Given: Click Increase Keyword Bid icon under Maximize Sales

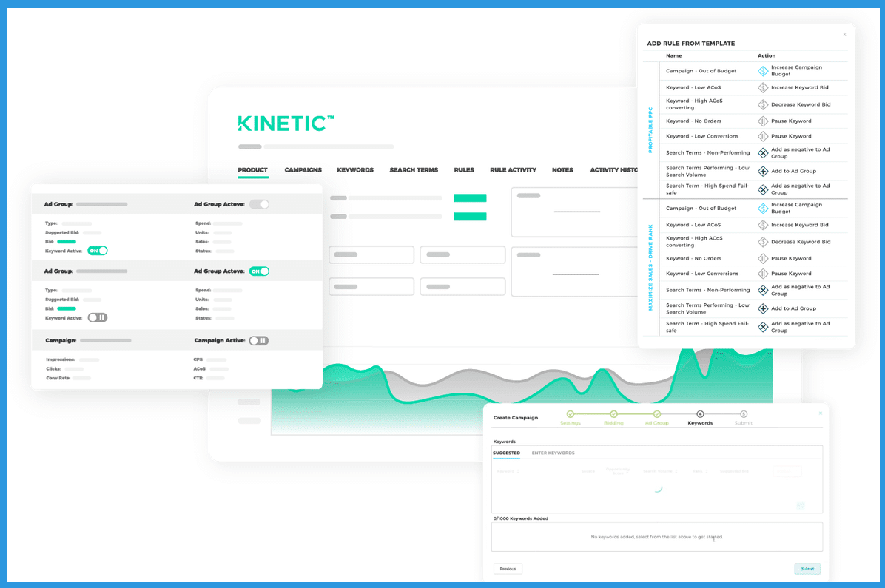Looking at the screenshot, I should [x=762, y=225].
